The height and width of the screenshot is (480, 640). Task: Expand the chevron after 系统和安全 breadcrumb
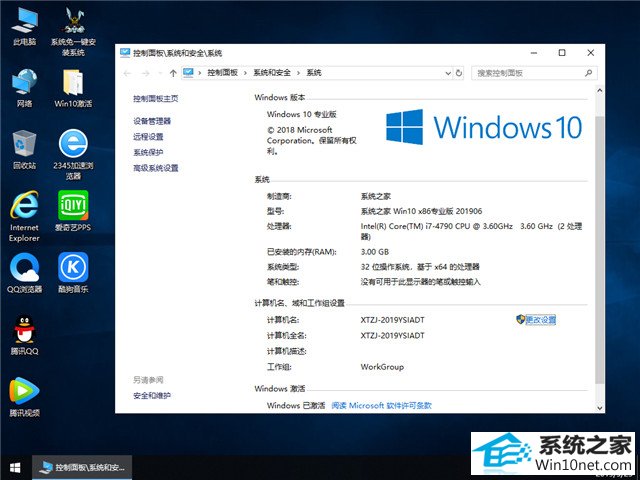point(298,73)
